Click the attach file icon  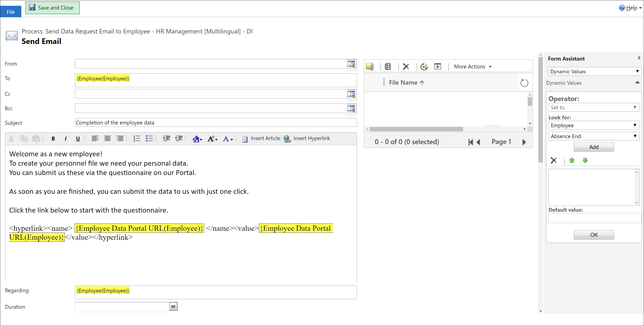(x=370, y=67)
